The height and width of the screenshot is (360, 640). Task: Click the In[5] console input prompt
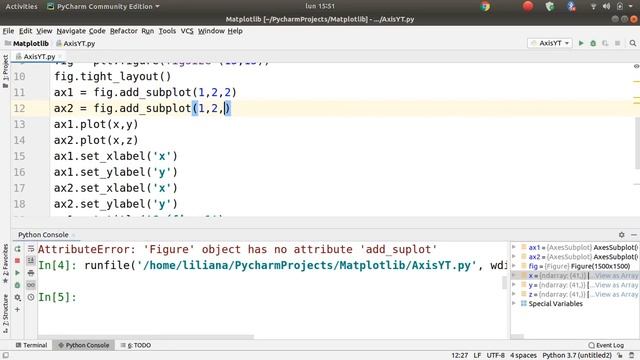(x=57, y=297)
